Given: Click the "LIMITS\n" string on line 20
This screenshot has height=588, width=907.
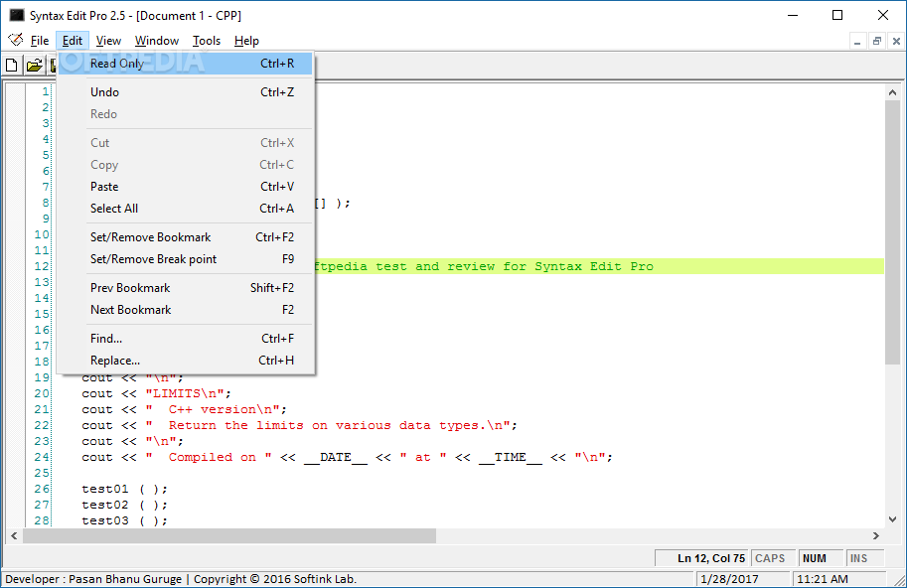Looking at the screenshot, I should 185,393.
